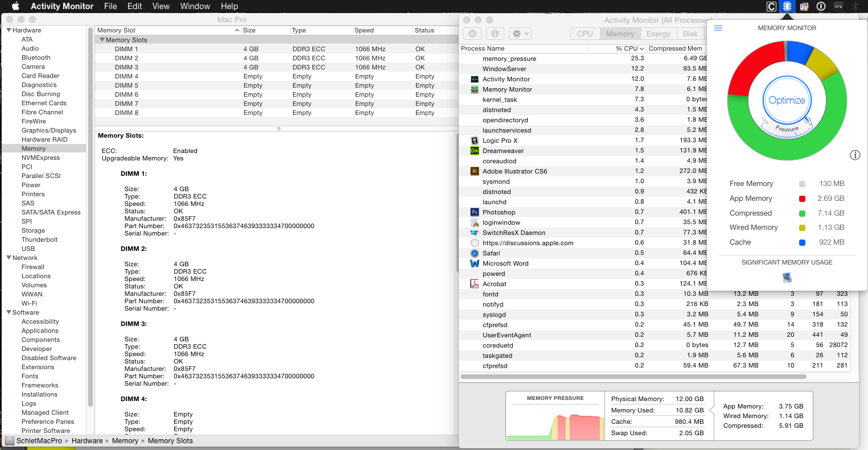868x450 pixels.
Task: Sort by the Compressed Mem column header
Action: (x=676, y=48)
